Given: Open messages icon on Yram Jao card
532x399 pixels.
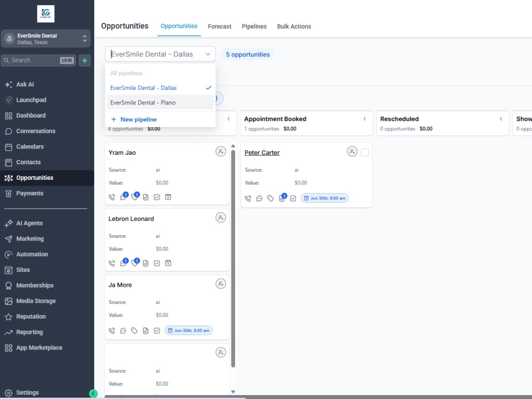Looking at the screenshot, I should [123, 197].
